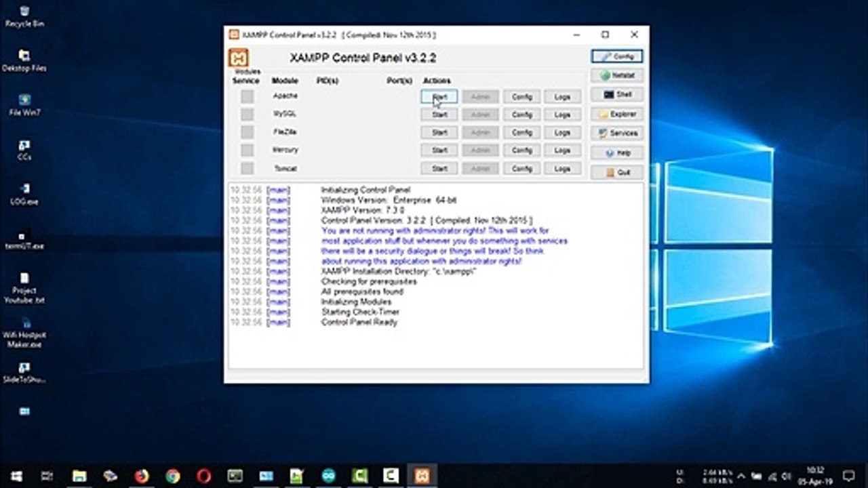
Task: Open the XAMPP folder with the Explorer button
Action: 617,114
